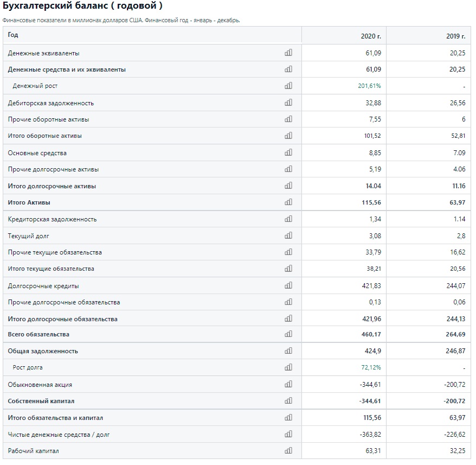476x465 pixels.
Task: Open chart icon for Денежные эквиваленты row
Action: [x=288, y=53]
